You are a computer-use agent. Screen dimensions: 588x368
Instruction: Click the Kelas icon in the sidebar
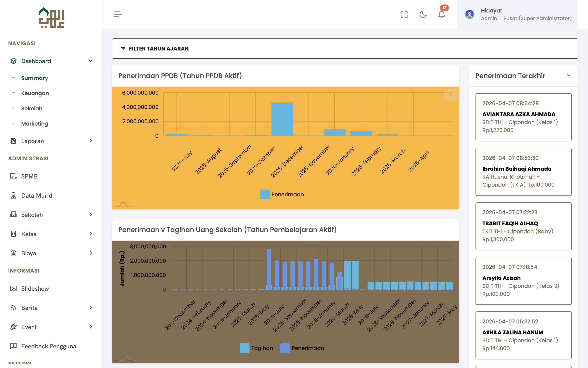14,234
